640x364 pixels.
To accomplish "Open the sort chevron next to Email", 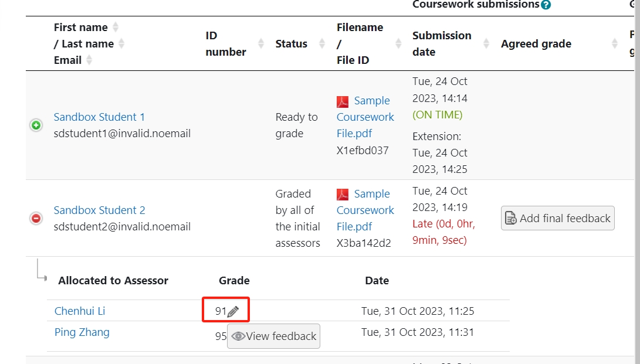I will tap(89, 60).
